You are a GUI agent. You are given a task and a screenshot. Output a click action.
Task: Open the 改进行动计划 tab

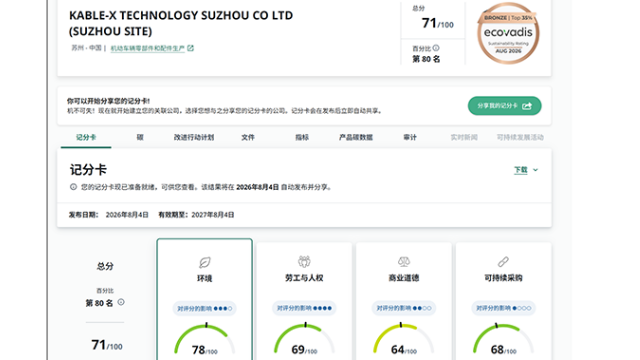pos(194,137)
